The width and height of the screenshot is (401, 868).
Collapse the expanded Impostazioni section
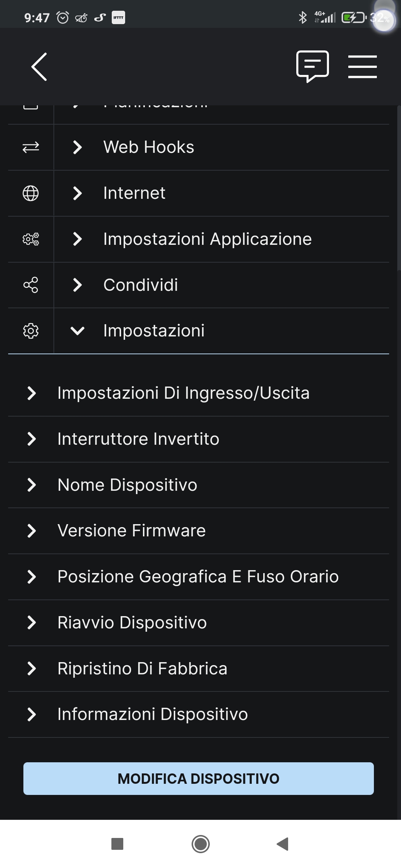tap(78, 331)
